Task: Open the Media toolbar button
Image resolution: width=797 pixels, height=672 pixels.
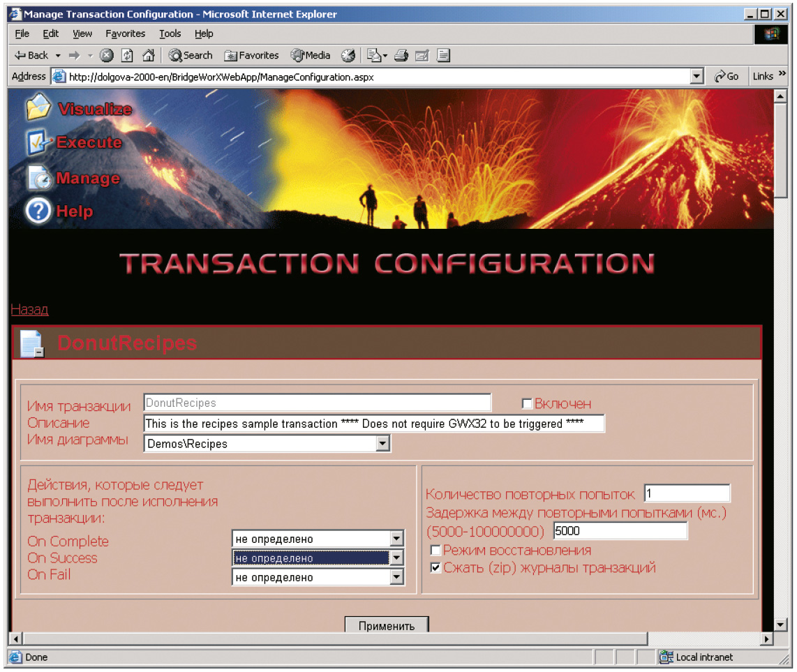Action: pyautogui.click(x=311, y=55)
